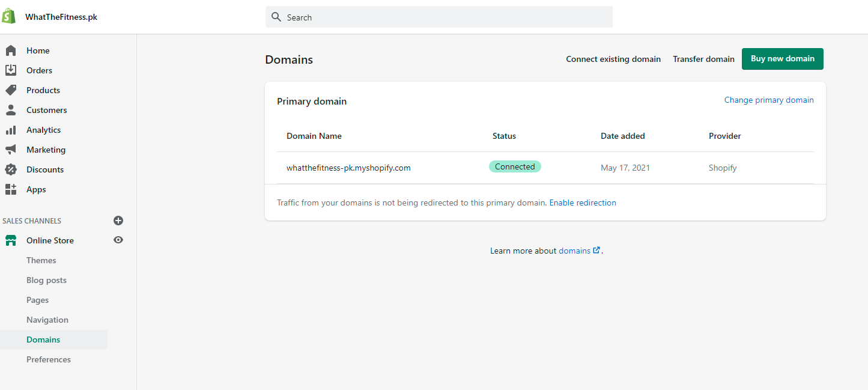Open the Home section

click(x=10, y=50)
